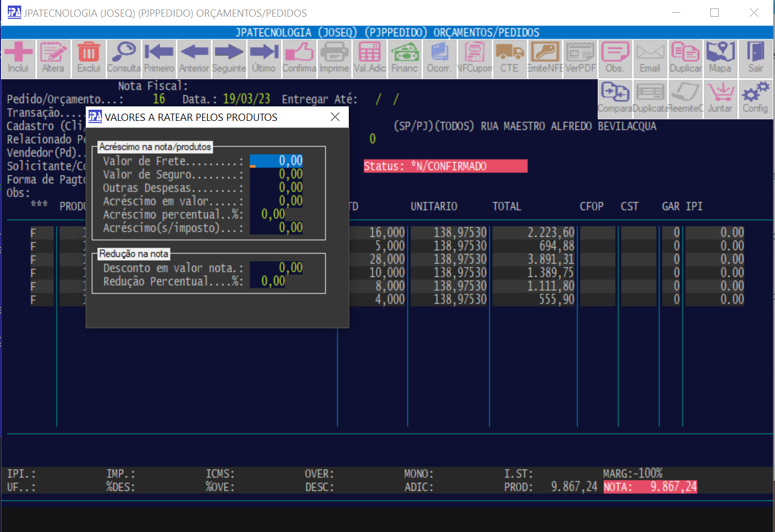Viewport: 775px width, 532px height.
Task: Open the Financ money icon
Action: [x=404, y=58]
